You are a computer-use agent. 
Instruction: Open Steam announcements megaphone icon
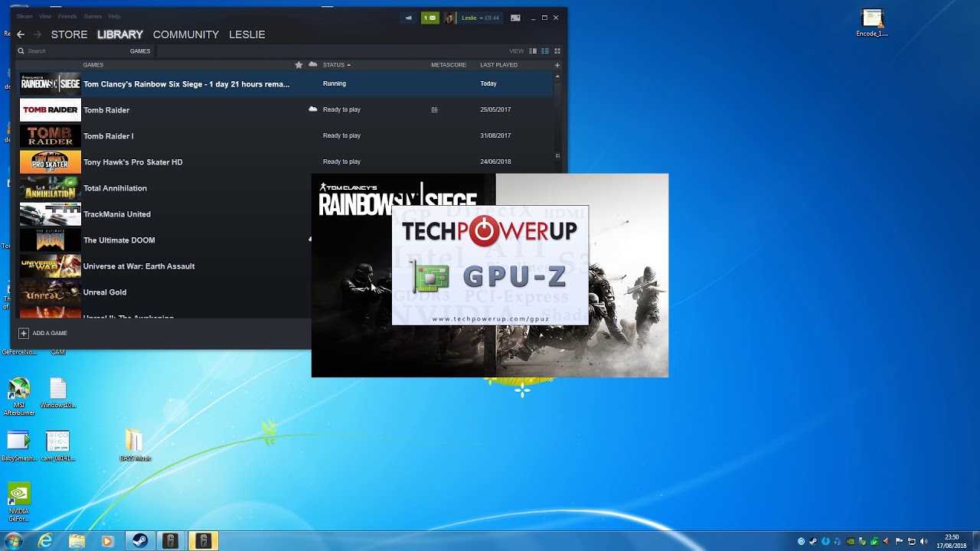(x=409, y=18)
